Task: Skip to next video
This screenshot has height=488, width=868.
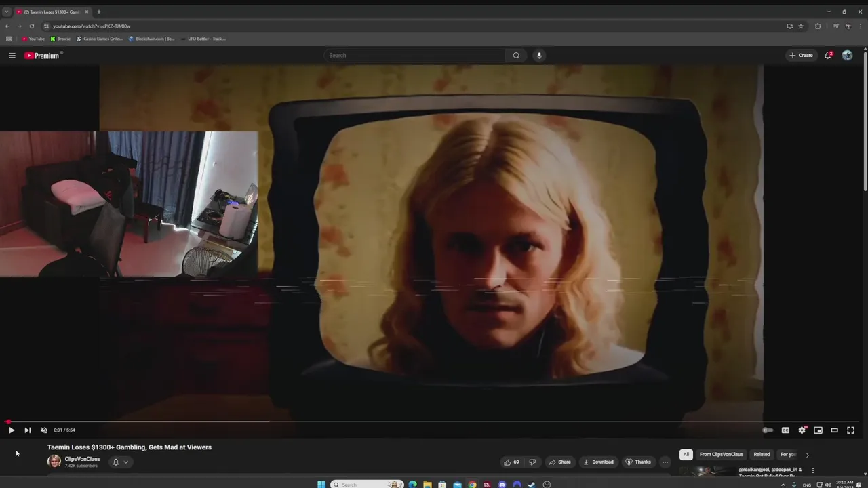Action: (28, 430)
